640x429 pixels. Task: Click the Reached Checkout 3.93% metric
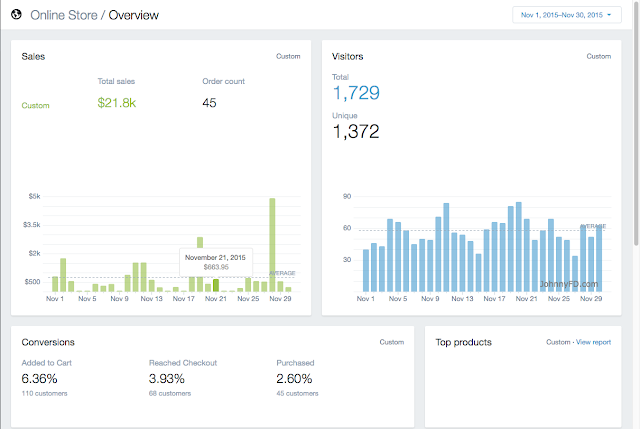click(167, 379)
